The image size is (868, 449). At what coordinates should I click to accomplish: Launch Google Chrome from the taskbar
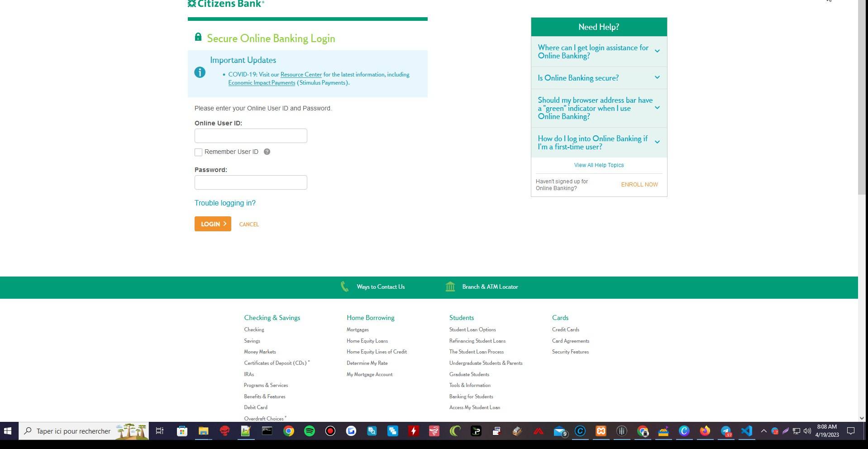tap(289, 431)
